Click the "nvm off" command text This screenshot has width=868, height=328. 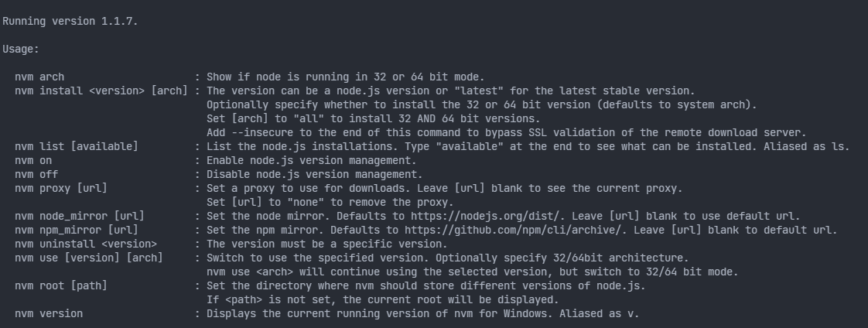[36, 174]
